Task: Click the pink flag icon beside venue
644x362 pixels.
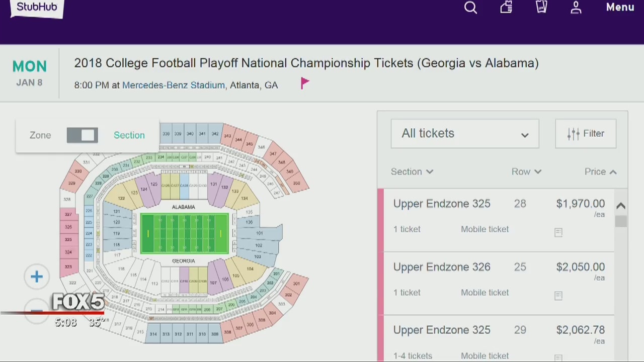Action: [x=305, y=83]
